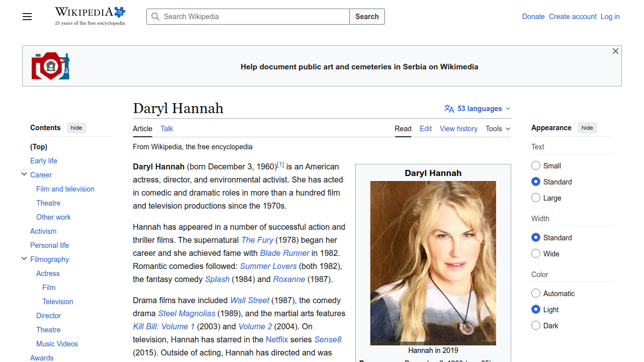
Task: Open Volume 2 link
Action: pos(255,326)
